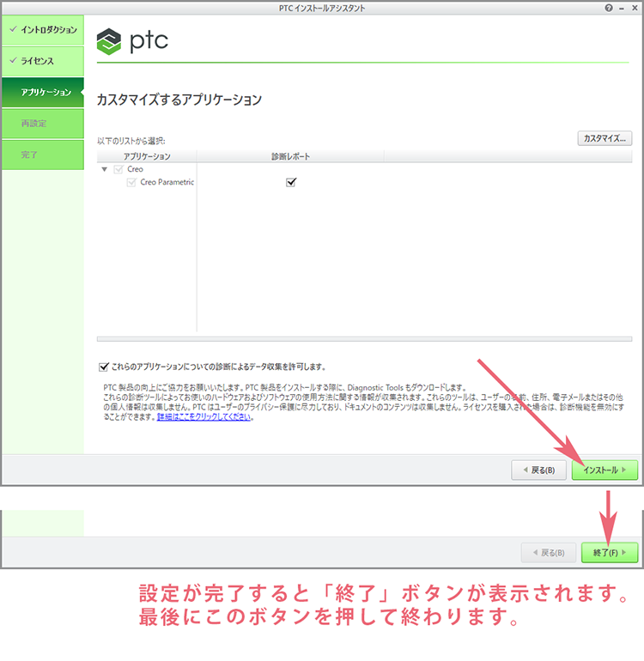Screen dimensions: 644x661
Task: Click the help question mark icon
Action: 609,8
